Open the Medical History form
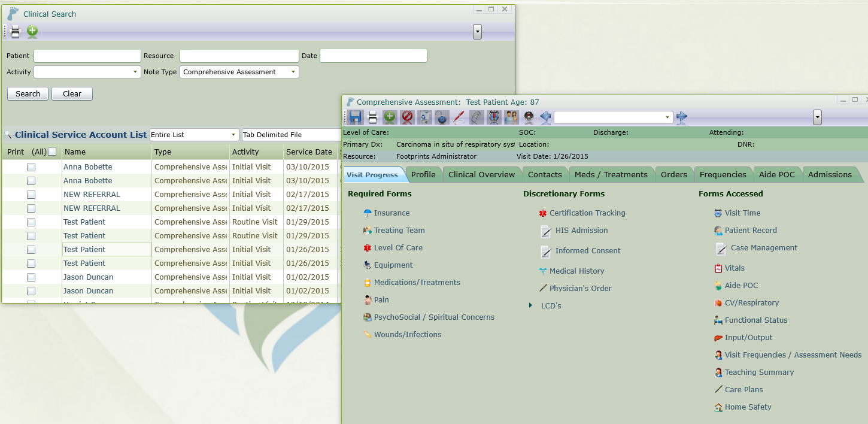The width and height of the screenshot is (868, 424). (x=576, y=271)
